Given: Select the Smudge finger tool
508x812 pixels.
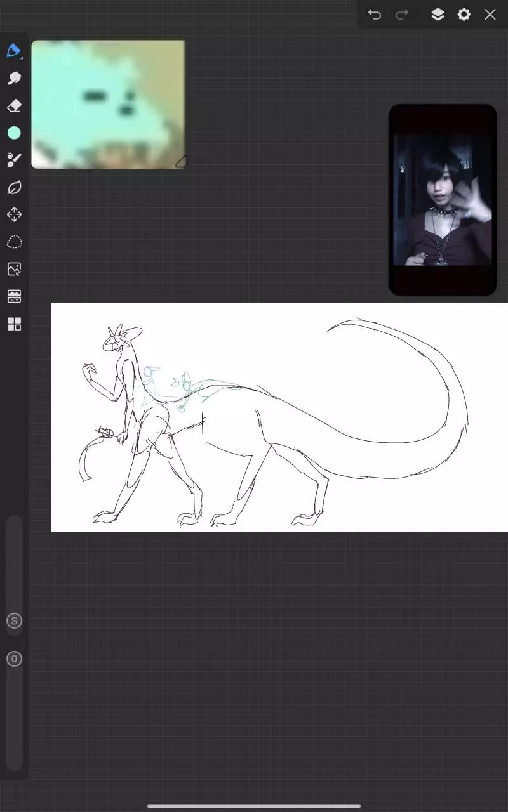Looking at the screenshot, I should (x=14, y=78).
